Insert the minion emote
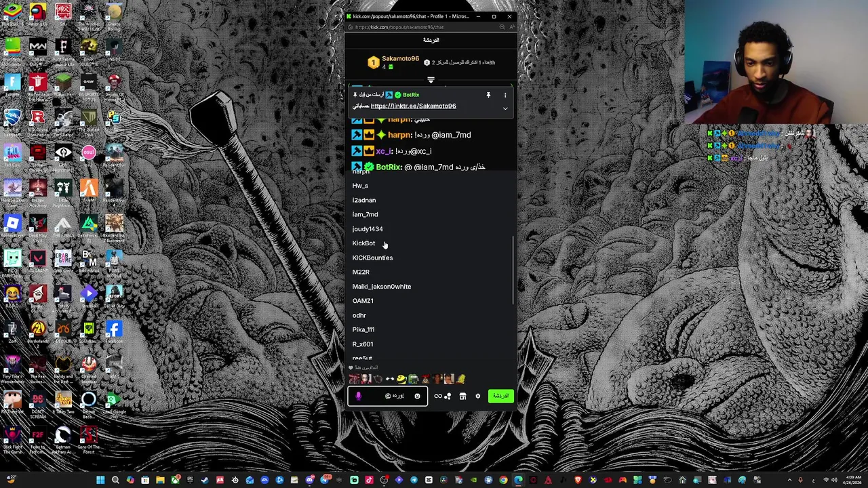Image resolution: width=868 pixels, height=488 pixels. coord(401,379)
